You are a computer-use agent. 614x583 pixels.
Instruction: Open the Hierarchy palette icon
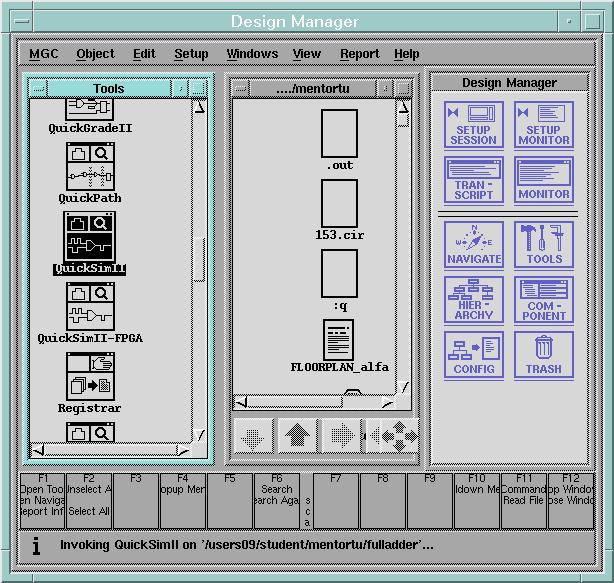coord(473,300)
